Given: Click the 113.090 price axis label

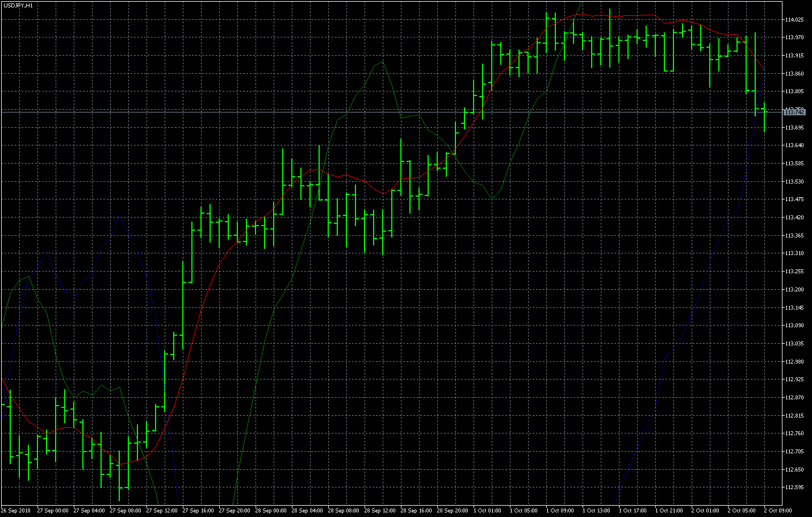Looking at the screenshot, I should [x=794, y=326].
